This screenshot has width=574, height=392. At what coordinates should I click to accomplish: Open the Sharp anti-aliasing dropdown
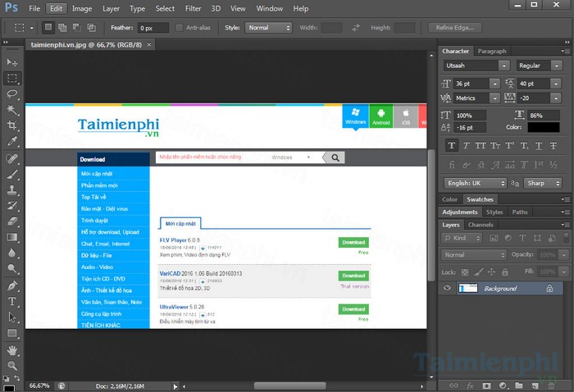tap(543, 183)
